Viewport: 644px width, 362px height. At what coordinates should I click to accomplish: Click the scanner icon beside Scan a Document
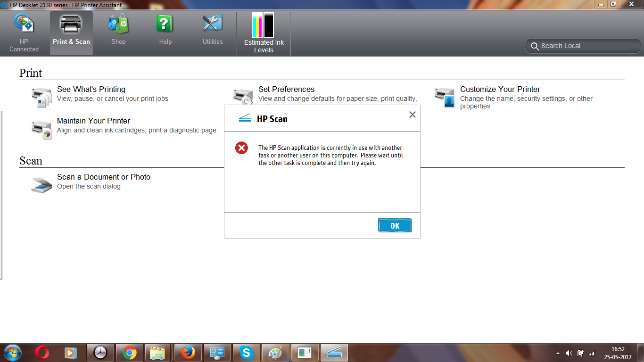(41, 184)
